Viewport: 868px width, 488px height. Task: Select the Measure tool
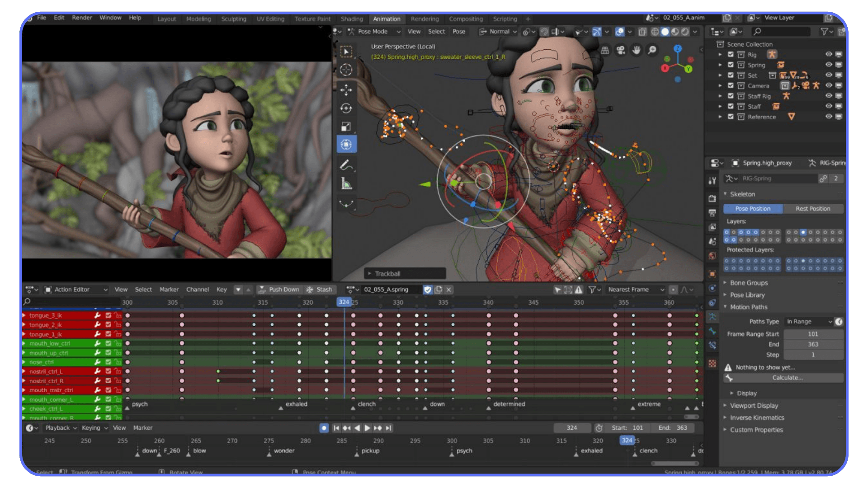tap(346, 182)
